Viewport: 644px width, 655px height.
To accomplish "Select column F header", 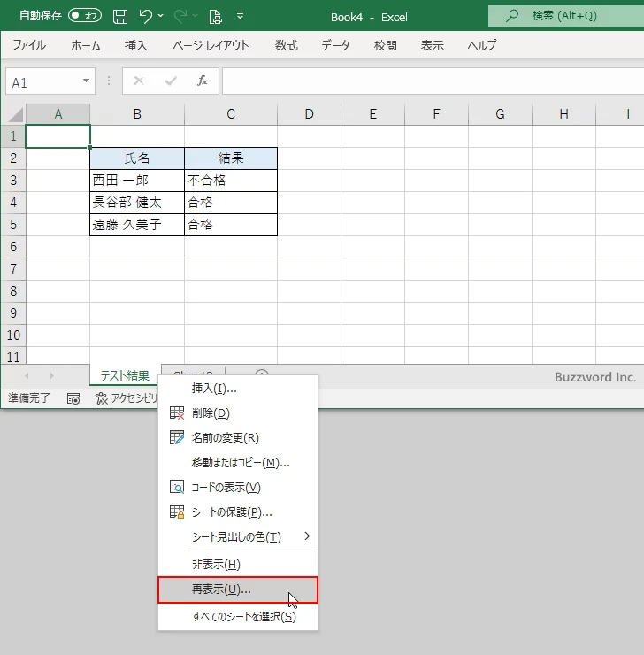I will [x=437, y=114].
